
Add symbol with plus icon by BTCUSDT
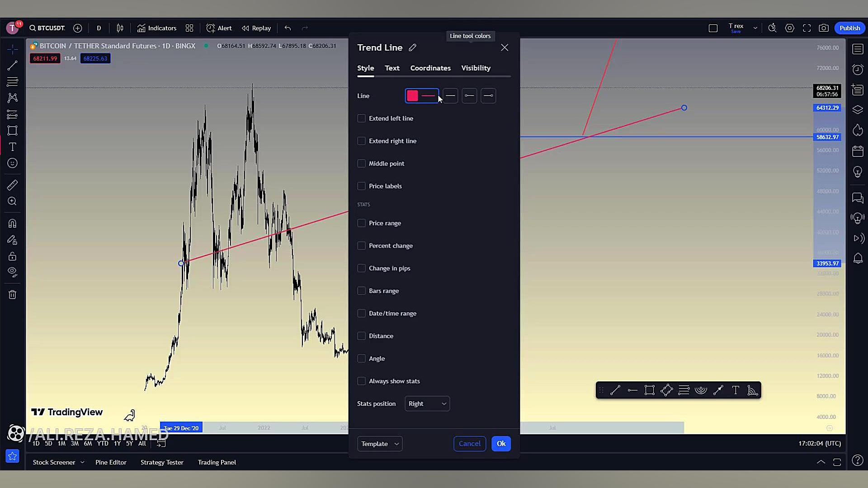tap(78, 28)
